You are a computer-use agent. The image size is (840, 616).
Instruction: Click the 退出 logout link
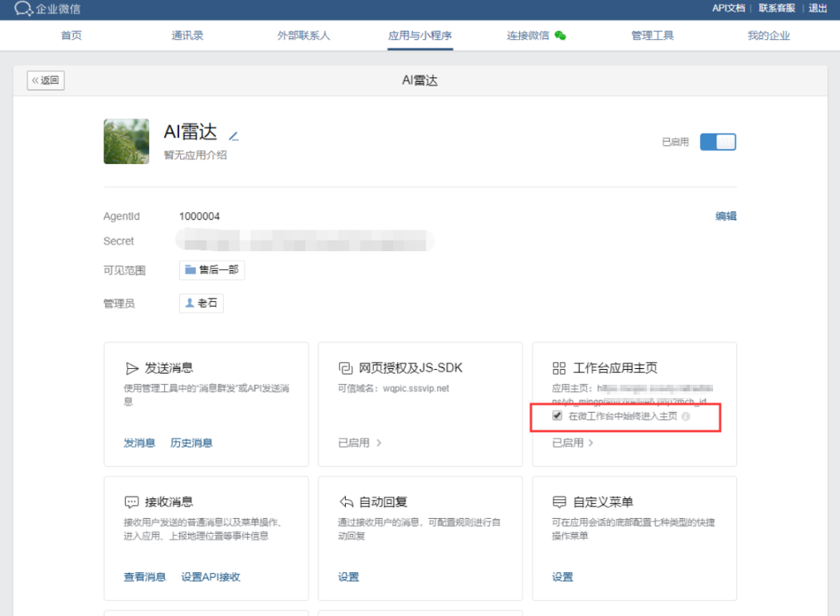[818, 8]
